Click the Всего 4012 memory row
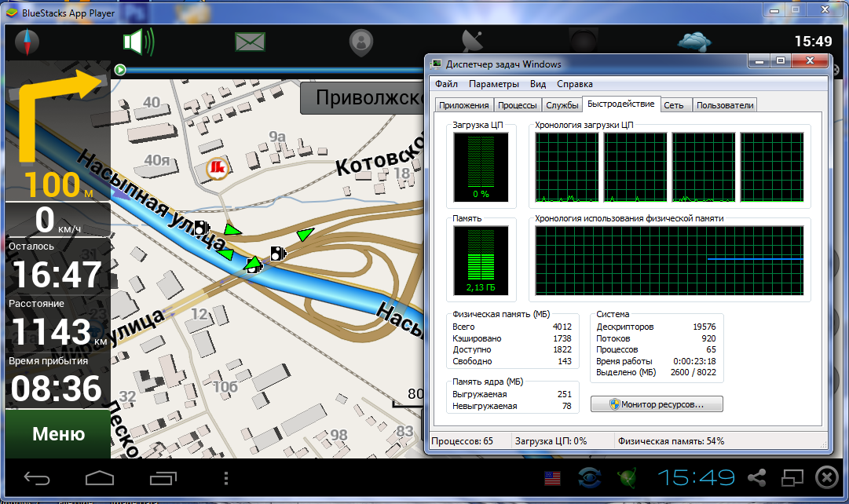The image size is (849, 504). pos(511,327)
